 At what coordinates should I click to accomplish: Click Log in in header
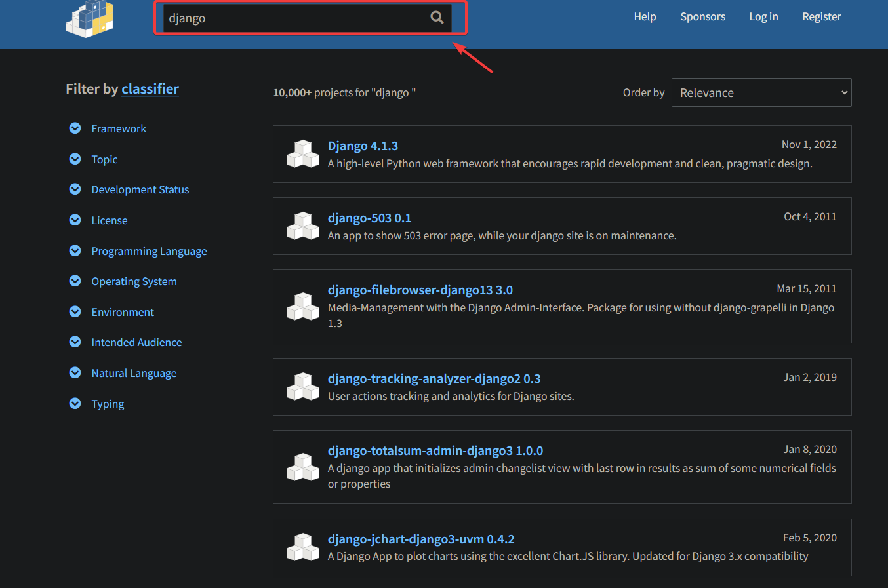(x=763, y=16)
